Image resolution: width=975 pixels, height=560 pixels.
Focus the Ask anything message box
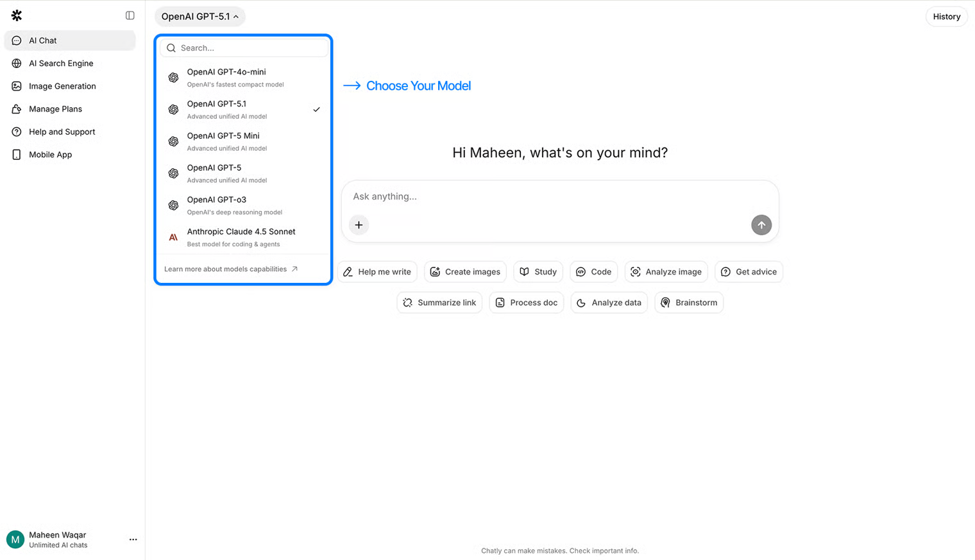[559, 197]
